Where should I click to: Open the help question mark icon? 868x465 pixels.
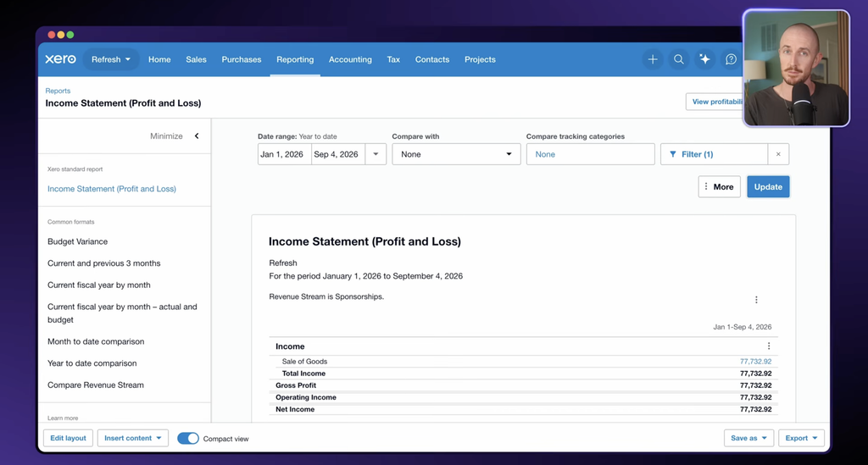click(x=731, y=59)
